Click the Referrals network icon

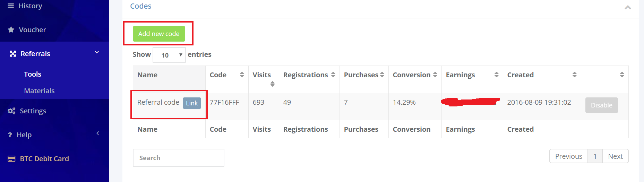13,53
